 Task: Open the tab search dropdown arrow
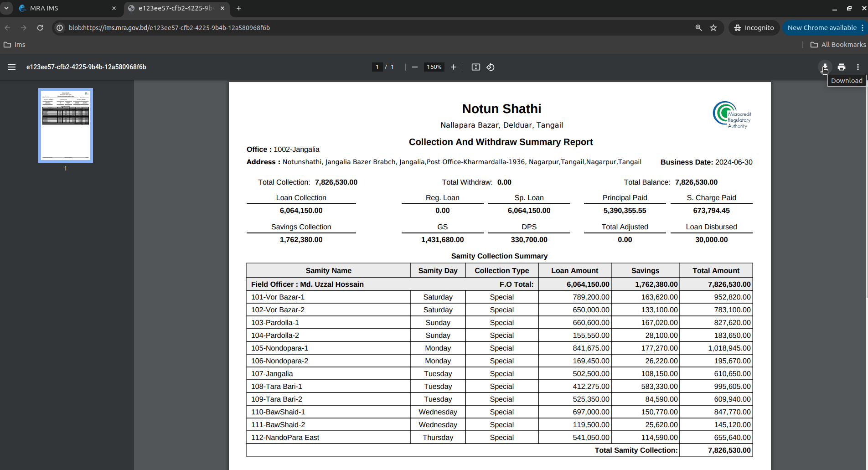6,8
